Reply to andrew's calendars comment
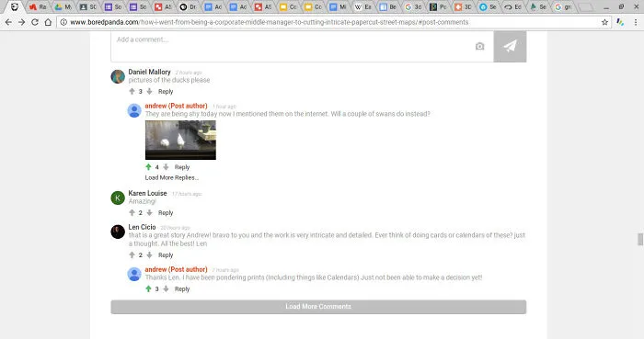 (x=182, y=289)
